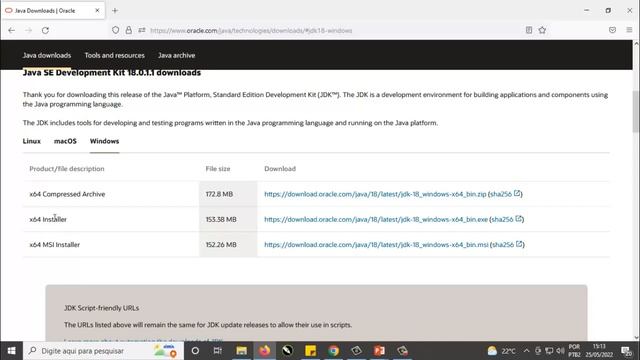Click 'x64 MSI Installer' row description
The image size is (640, 360).
(x=55, y=244)
